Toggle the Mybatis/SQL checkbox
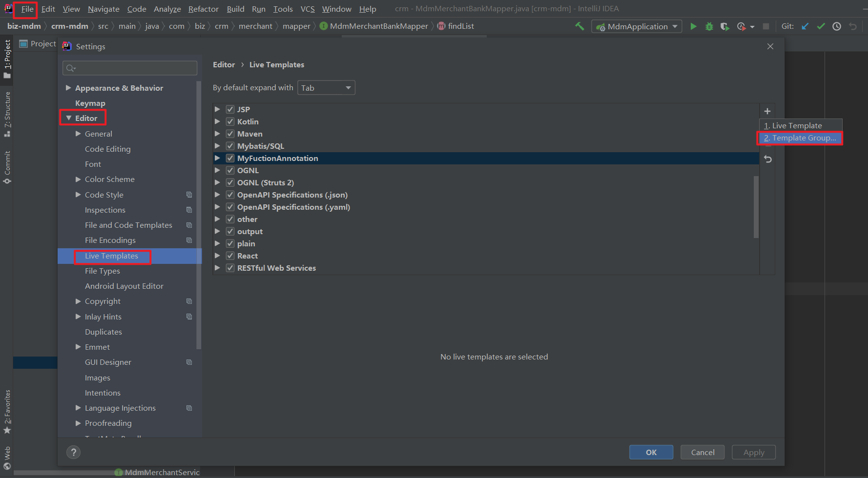The image size is (868, 478). (x=230, y=146)
